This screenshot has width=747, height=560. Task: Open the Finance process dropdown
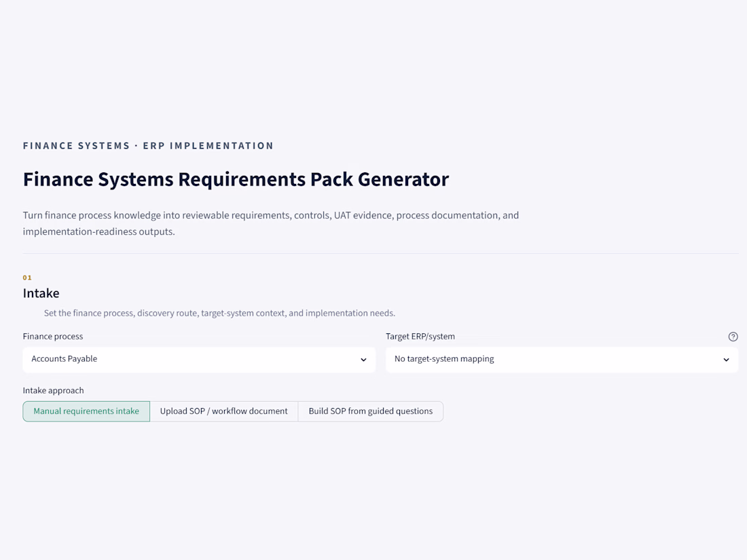pos(199,359)
